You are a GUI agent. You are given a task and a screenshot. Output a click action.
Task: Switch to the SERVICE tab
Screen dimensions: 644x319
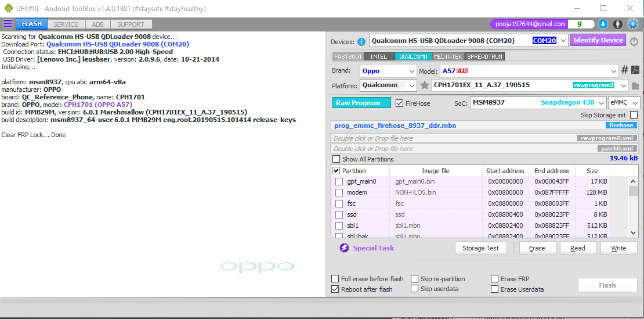pyautogui.click(x=66, y=24)
